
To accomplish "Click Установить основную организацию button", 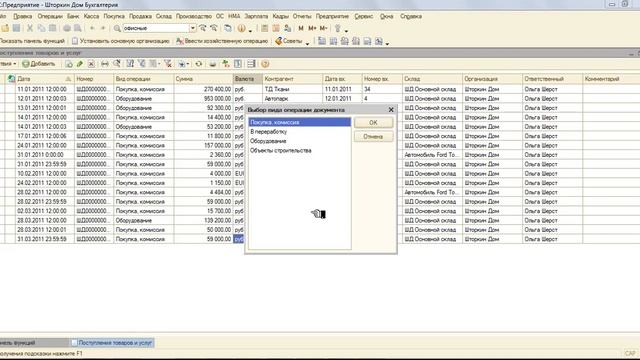I will click(120, 41).
